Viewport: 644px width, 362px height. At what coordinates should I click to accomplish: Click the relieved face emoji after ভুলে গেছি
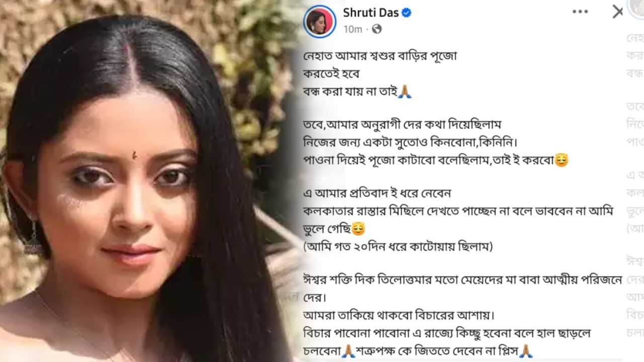point(358,229)
